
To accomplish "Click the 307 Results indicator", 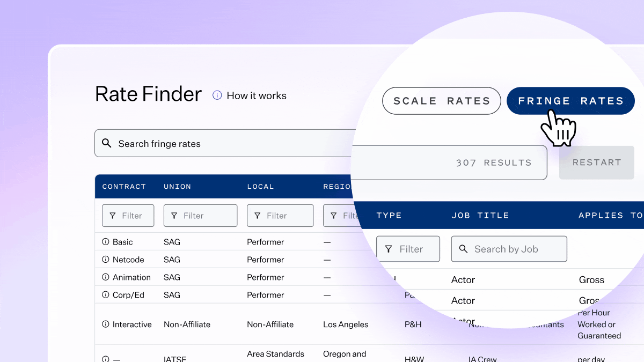I will [x=494, y=162].
